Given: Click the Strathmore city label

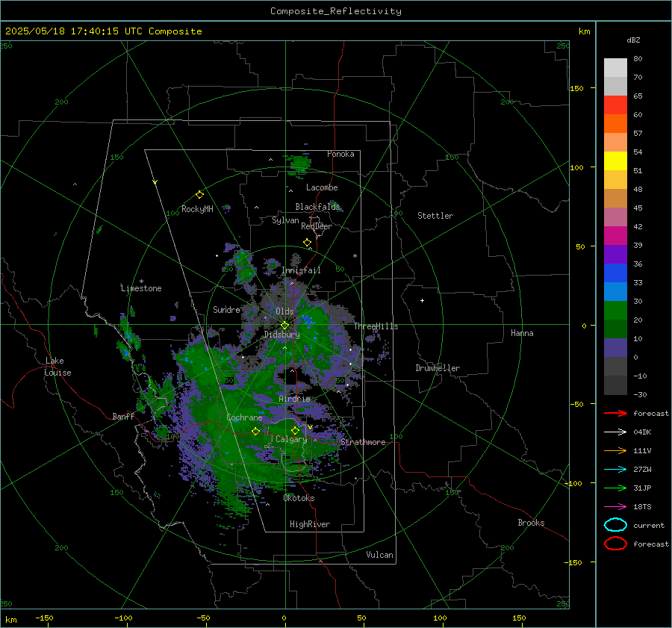Looking at the screenshot, I should click(363, 442).
